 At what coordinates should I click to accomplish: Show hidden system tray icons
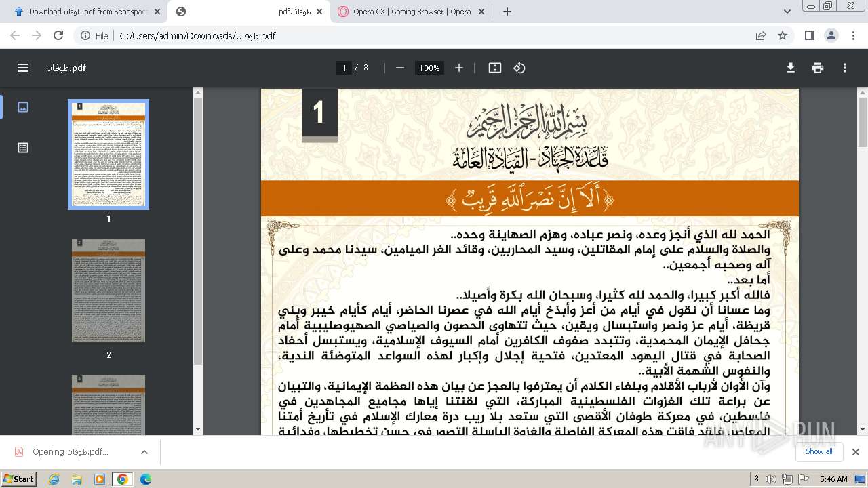click(x=757, y=479)
